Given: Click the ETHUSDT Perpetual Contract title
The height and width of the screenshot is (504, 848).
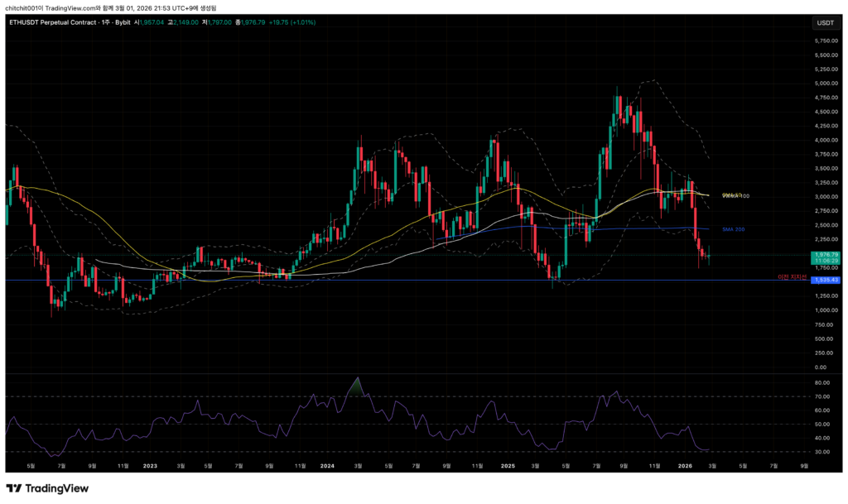Looking at the screenshot, I should point(50,22).
